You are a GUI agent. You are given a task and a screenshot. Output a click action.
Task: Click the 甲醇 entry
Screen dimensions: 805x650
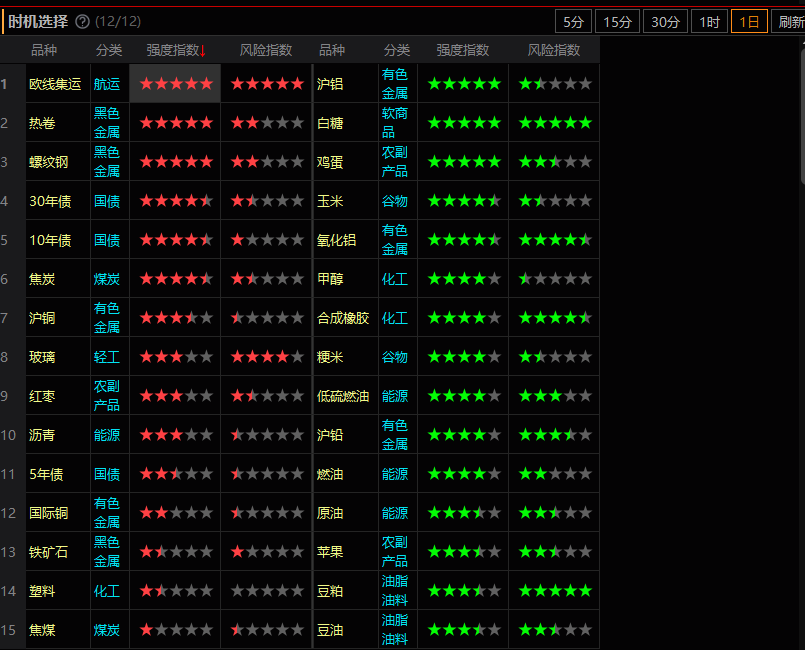coord(330,279)
